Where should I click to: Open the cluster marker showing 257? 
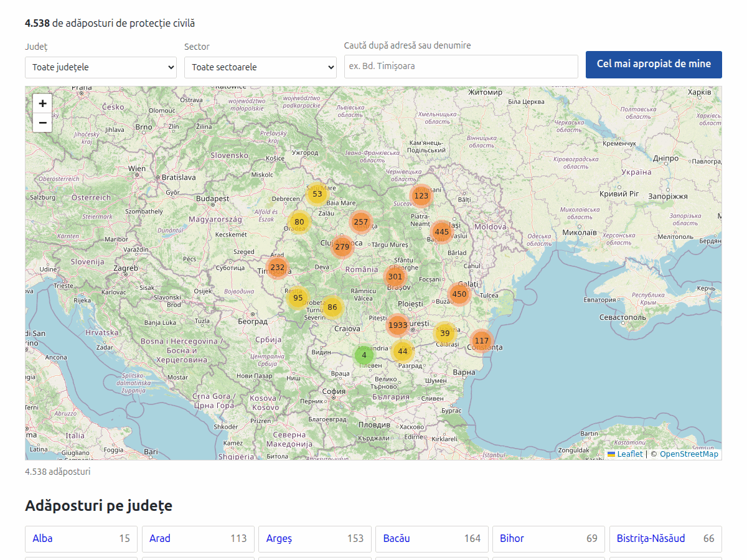(x=360, y=222)
